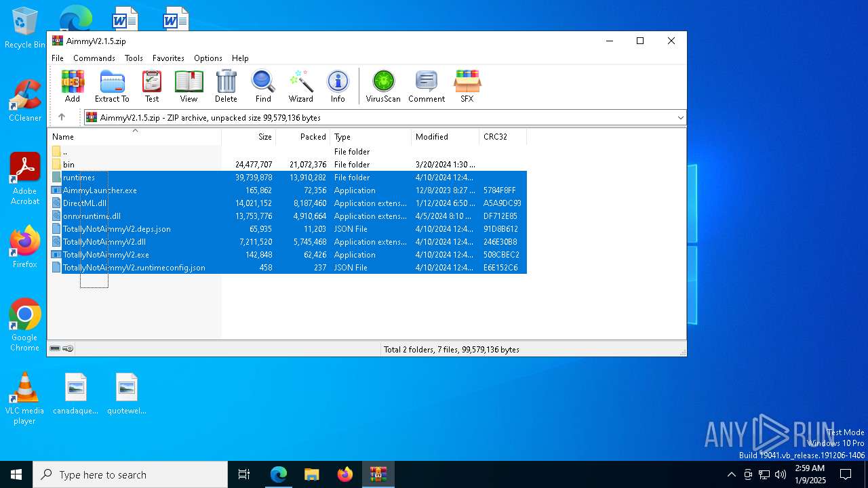Click volume icon in system tray
The height and width of the screenshot is (488, 868).
click(x=781, y=474)
